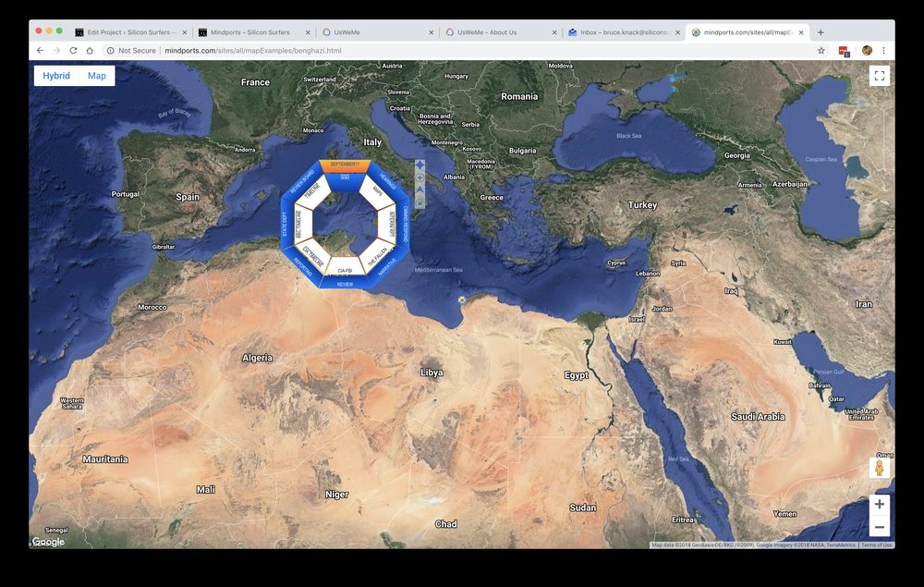
Task: Reload the current page
Action: pyautogui.click(x=73, y=51)
